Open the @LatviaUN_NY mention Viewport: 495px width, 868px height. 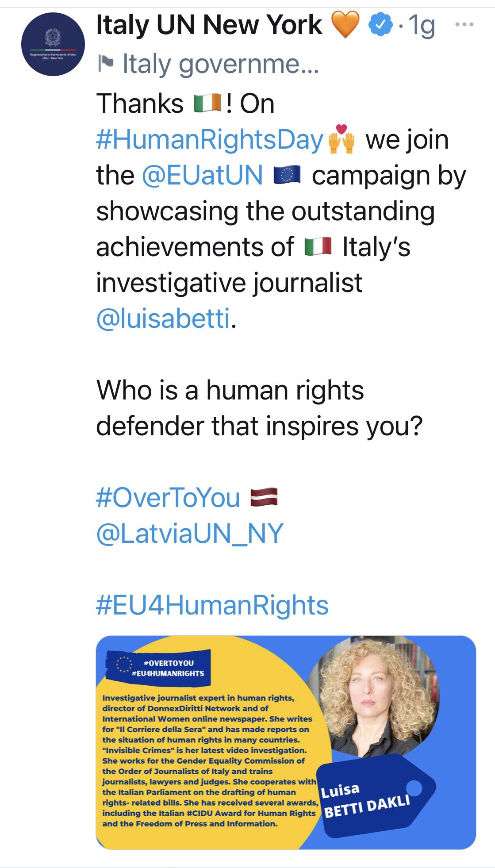coord(190,534)
